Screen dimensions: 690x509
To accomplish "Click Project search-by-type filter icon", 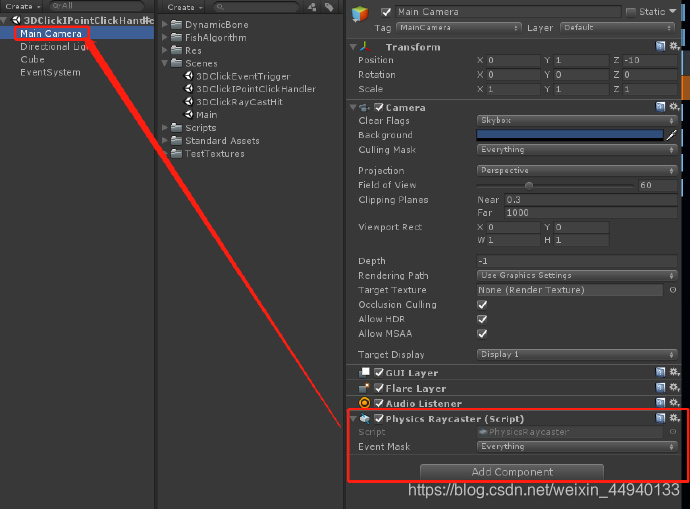I will 312,7.
